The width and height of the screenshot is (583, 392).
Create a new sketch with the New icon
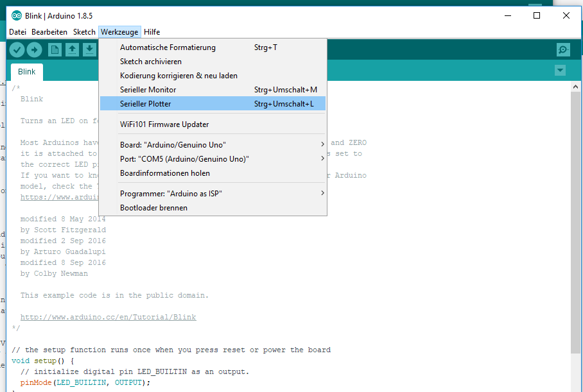click(55, 50)
